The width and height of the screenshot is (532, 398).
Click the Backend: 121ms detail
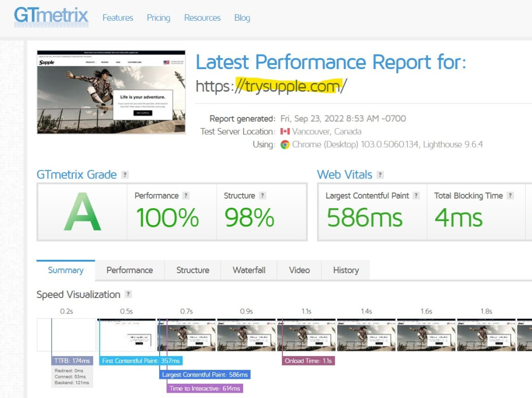tap(72, 383)
